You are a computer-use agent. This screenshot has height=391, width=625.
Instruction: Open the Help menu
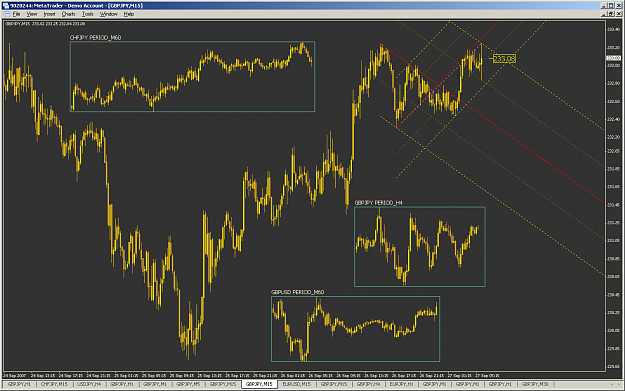pyautogui.click(x=128, y=14)
